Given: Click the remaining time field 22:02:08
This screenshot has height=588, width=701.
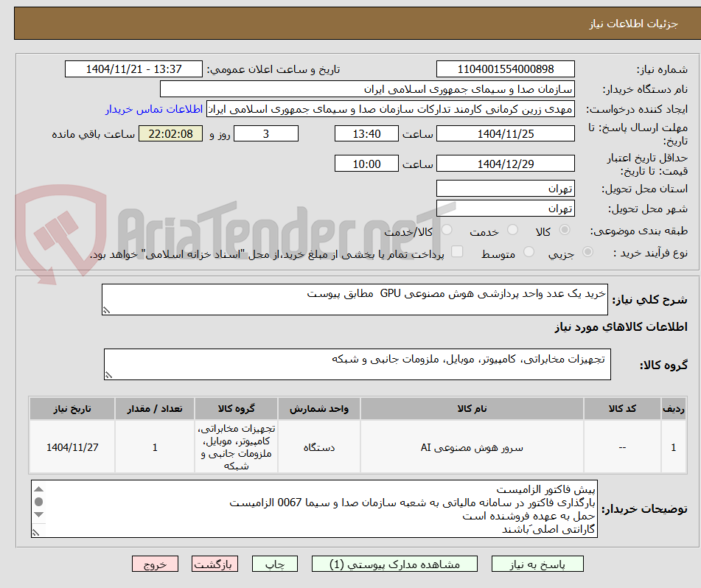Looking at the screenshot, I should click(170, 133).
